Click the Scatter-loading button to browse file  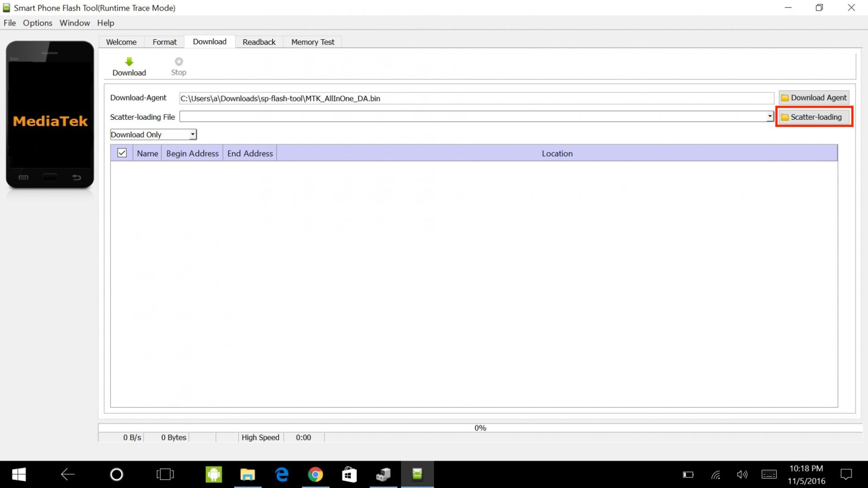point(814,117)
